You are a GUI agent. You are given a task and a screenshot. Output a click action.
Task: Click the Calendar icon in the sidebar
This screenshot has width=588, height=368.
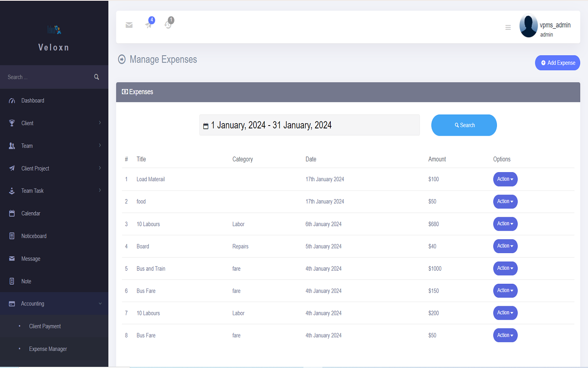(x=12, y=213)
